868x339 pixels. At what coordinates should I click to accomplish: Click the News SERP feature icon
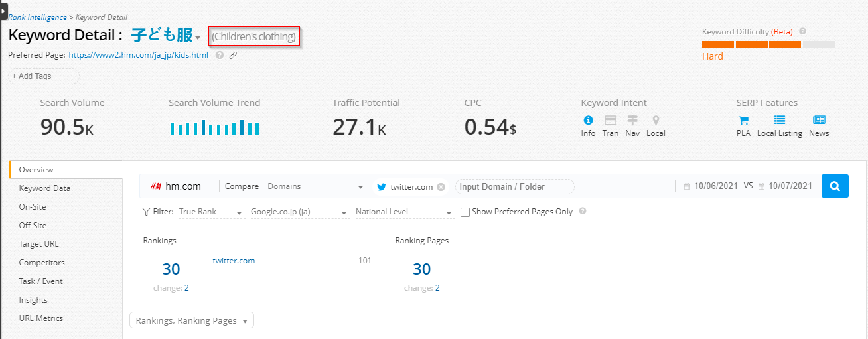(819, 121)
